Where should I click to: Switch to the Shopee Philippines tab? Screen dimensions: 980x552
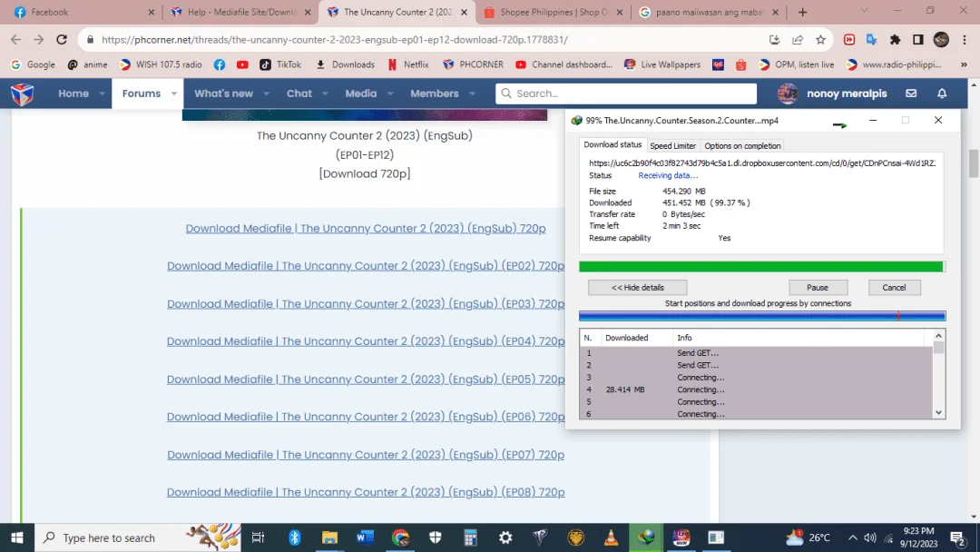[x=554, y=12]
